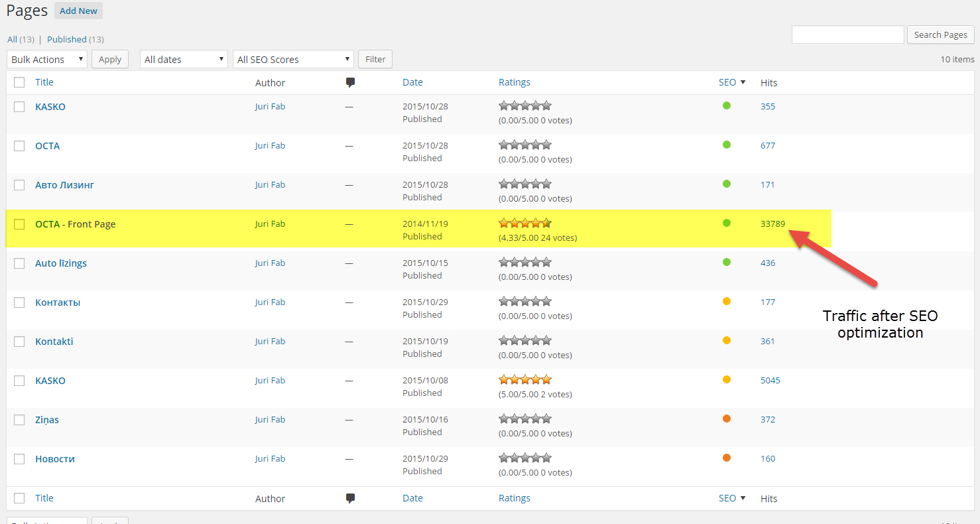
Task: Select the checkbox next to Новости
Action: [19, 459]
